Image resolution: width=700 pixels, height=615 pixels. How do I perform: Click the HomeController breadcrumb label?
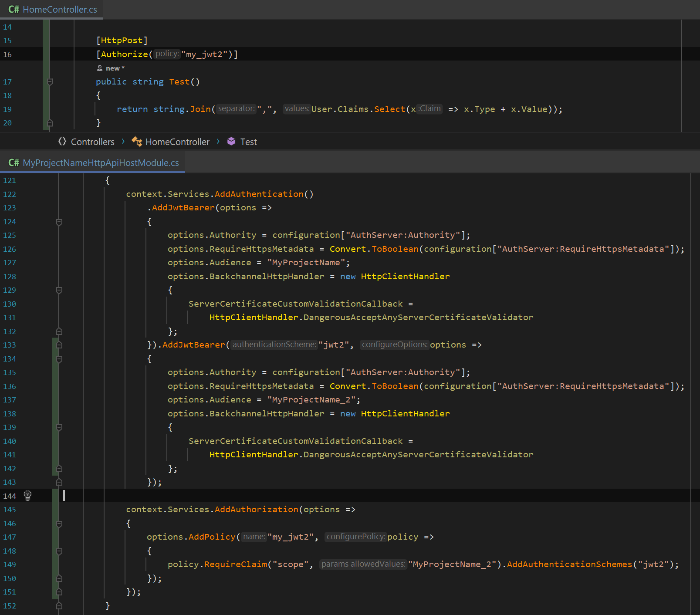[x=177, y=142]
